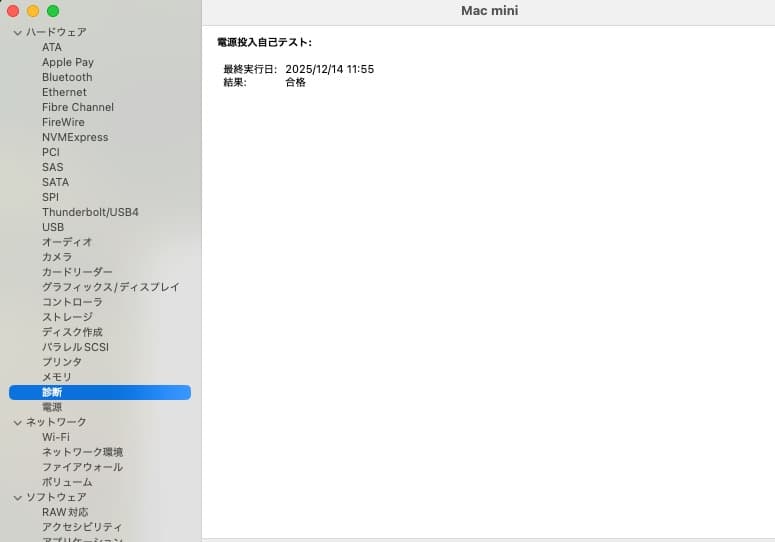Select ネットワーク環境 in the sidebar
This screenshot has width=775, height=542.
tap(83, 452)
